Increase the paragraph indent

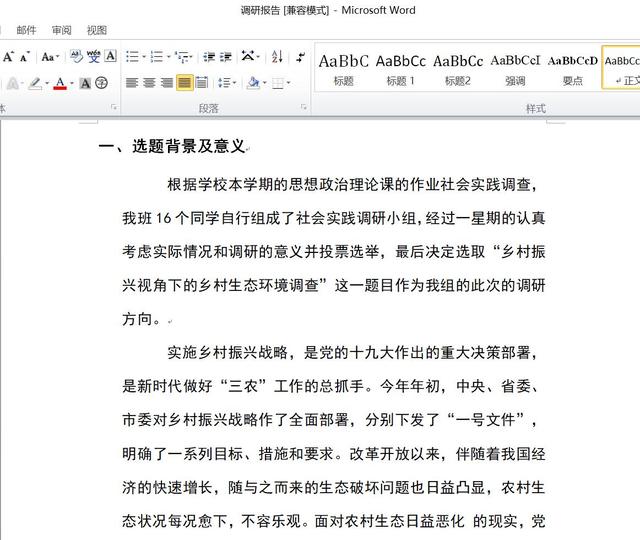(x=226, y=57)
